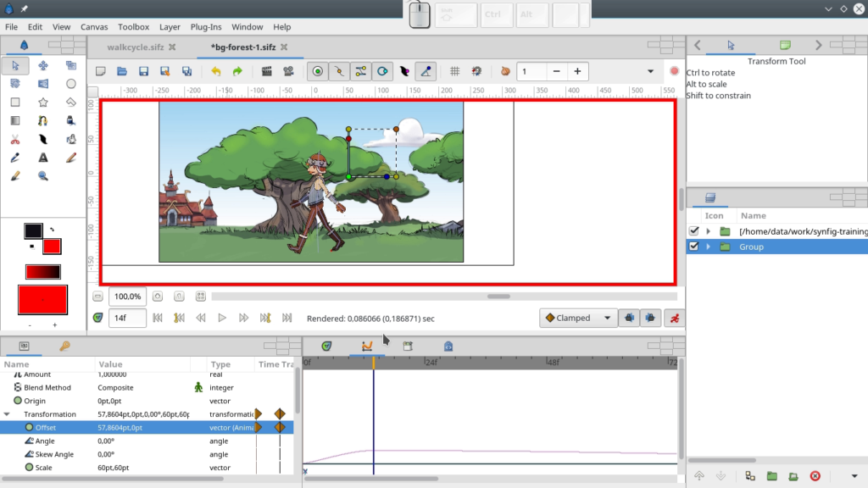Viewport: 868px width, 488px height.
Task: Pick the Magnifier zoom tool
Action: (42, 175)
